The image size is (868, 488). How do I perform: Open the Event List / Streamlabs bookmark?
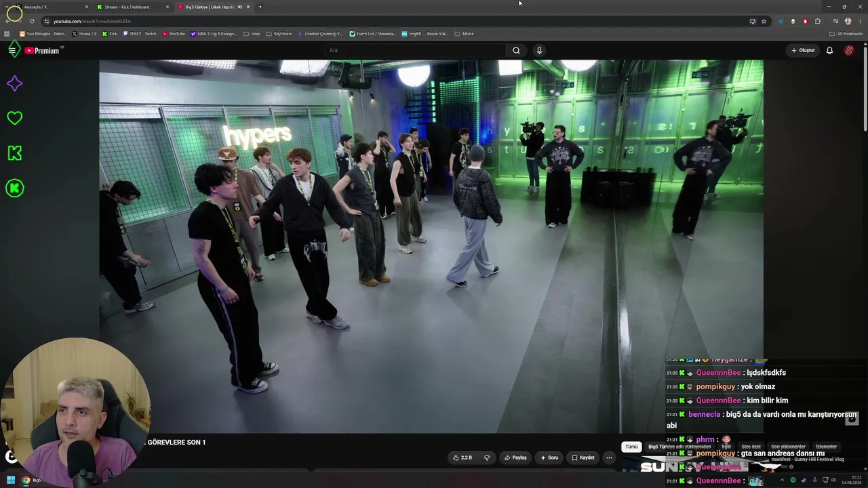pyautogui.click(x=373, y=33)
